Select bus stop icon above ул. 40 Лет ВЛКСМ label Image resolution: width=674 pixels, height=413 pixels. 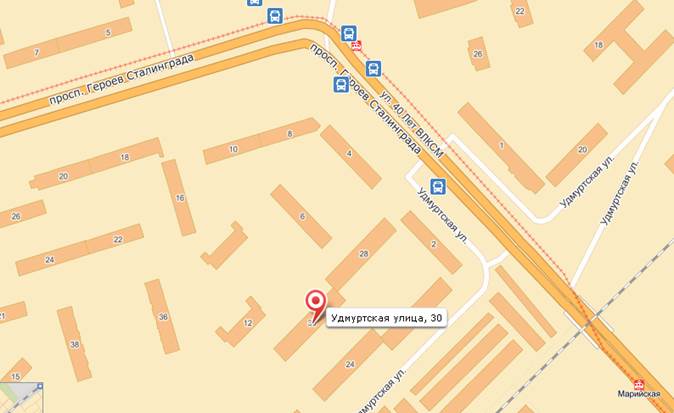tap(374, 69)
